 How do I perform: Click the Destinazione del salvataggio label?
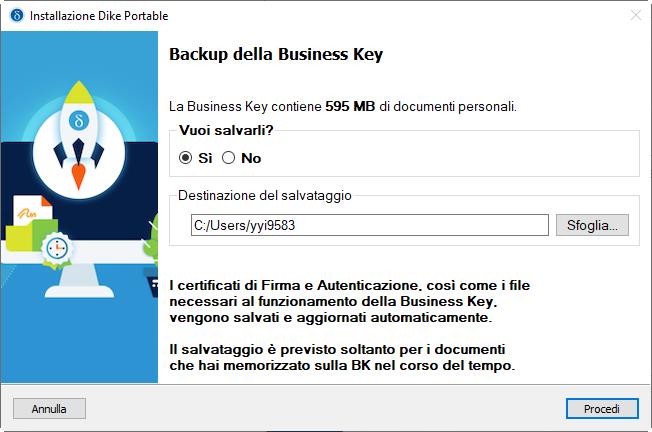[x=264, y=196]
